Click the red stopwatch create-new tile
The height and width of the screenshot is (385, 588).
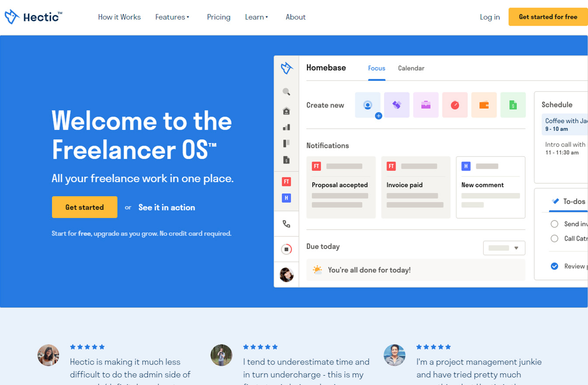pos(455,105)
